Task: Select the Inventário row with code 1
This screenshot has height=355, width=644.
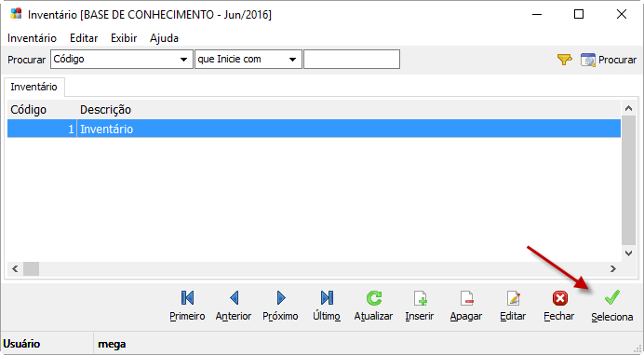Action: [x=314, y=129]
